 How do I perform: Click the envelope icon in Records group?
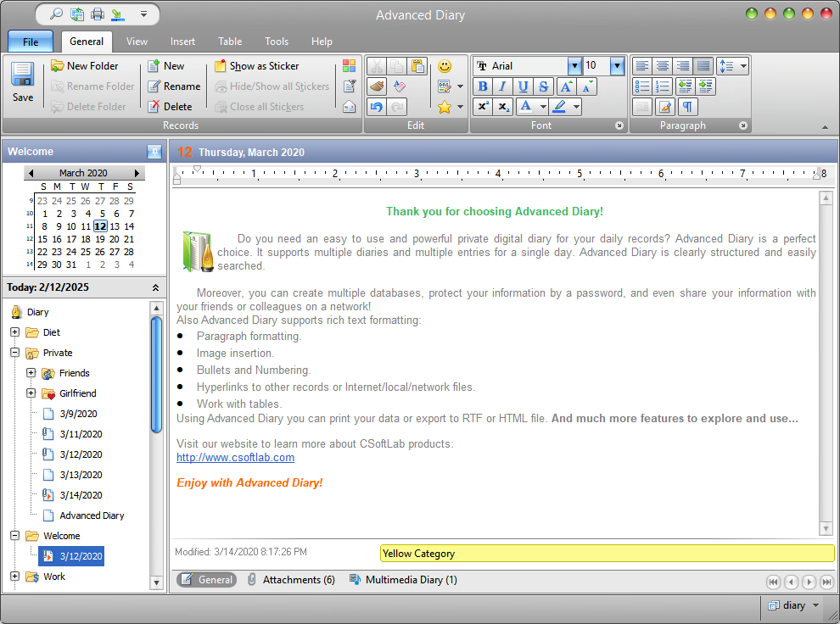pos(350,107)
